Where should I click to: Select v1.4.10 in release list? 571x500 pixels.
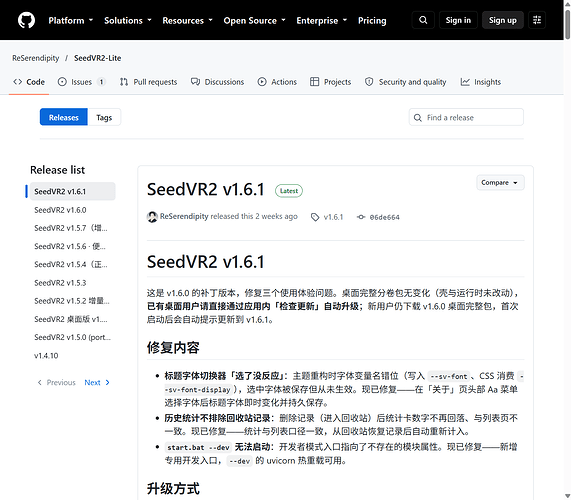tap(72, 356)
